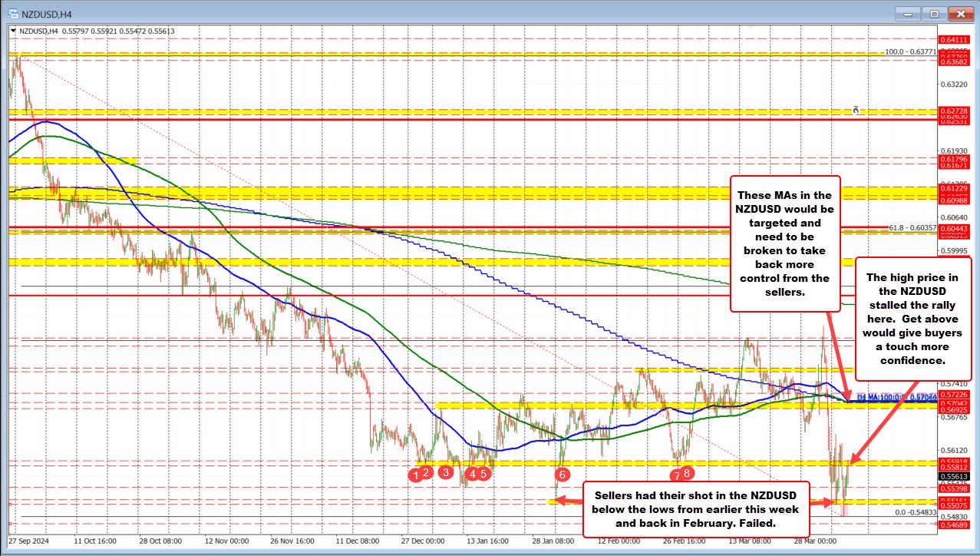
Task: Click the red circle marker numbered 3
Action: (x=445, y=472)
